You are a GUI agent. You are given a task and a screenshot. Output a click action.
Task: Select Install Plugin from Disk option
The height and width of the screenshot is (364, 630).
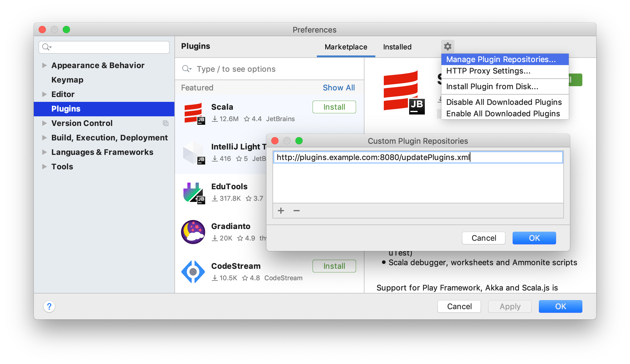(x=492, y=86)
